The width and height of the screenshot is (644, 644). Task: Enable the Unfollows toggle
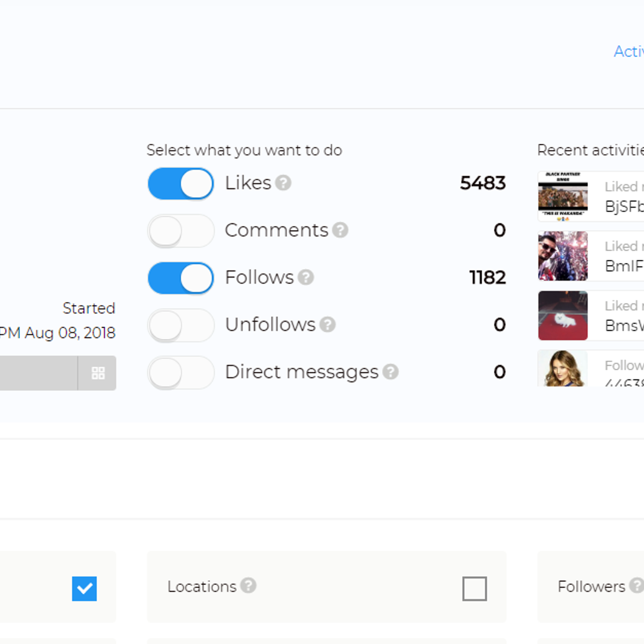pyautogui.click(x=181, y=325)
